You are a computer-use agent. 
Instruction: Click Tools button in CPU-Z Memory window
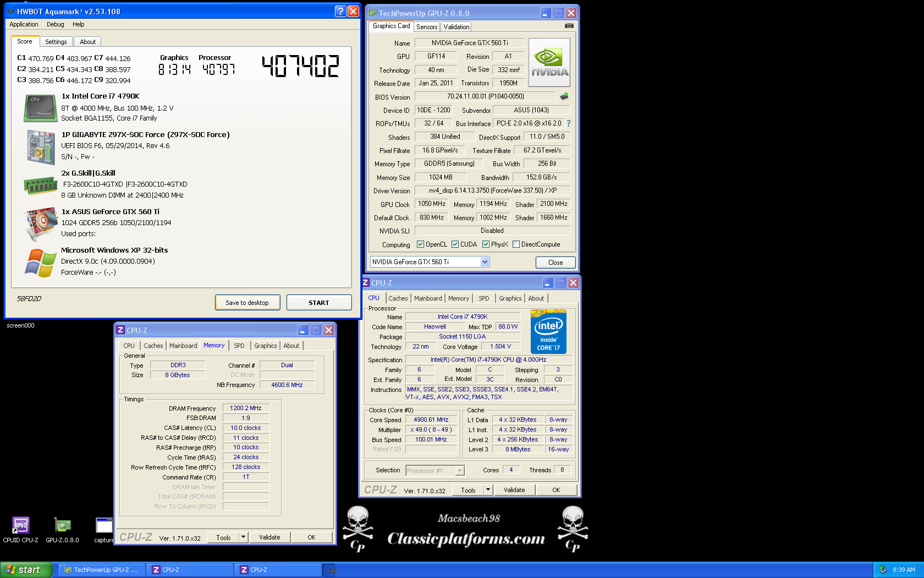pyautogui.click(x=223, y=537)
